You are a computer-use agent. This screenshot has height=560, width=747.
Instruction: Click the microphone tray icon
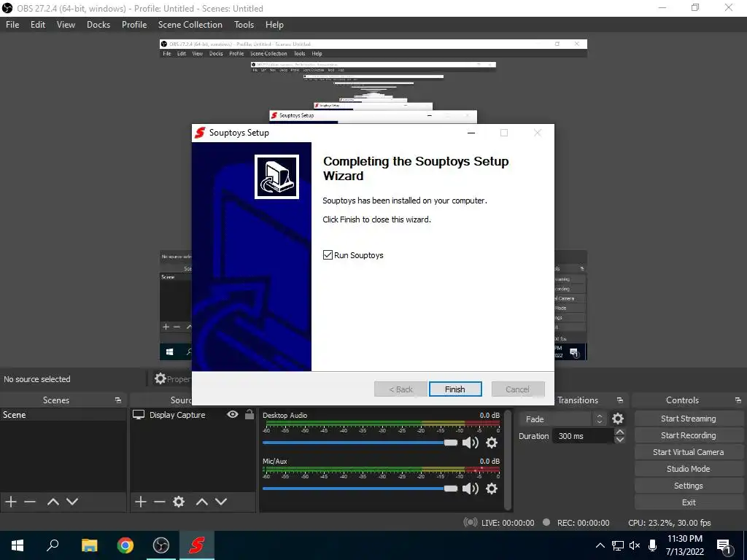pos(653,545)
